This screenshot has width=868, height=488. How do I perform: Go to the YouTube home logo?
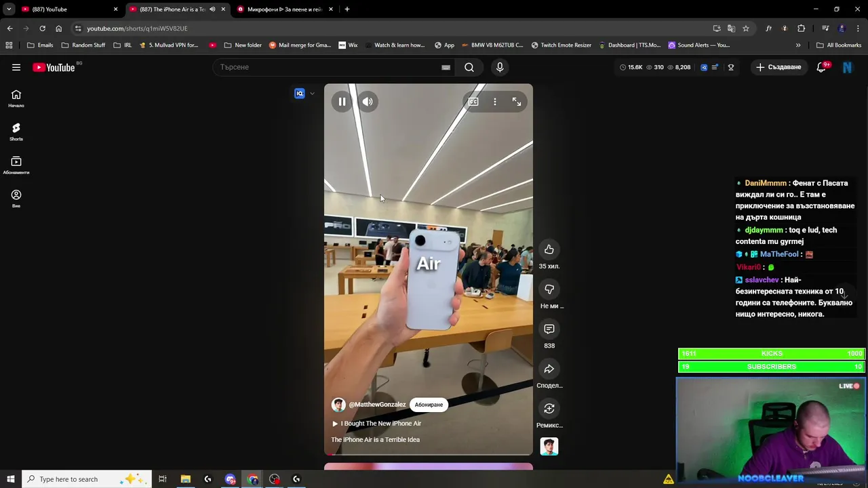pos(54,67)
